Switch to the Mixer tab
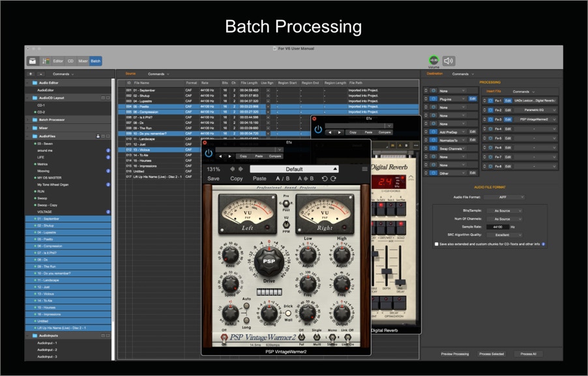 point(83,61)
